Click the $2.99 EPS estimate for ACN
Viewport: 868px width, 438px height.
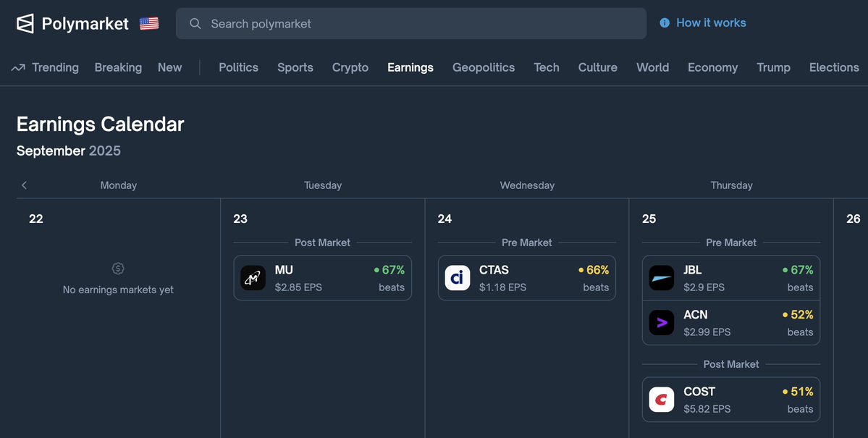(x=707, y=332)
